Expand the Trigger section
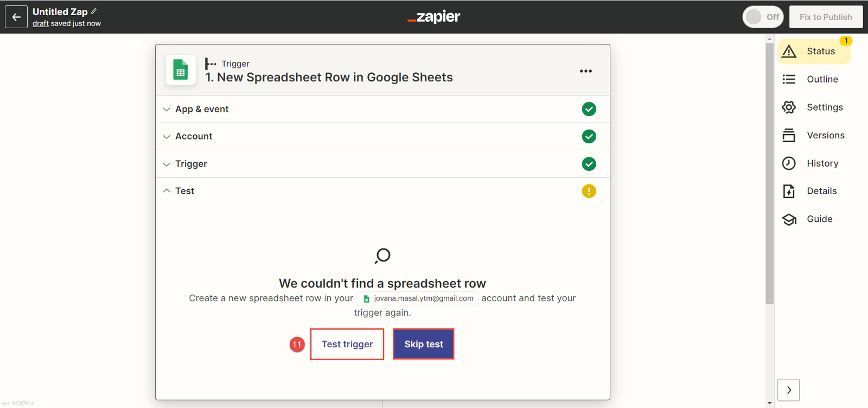This screenshot has height=408, width=868. point(191,164)
